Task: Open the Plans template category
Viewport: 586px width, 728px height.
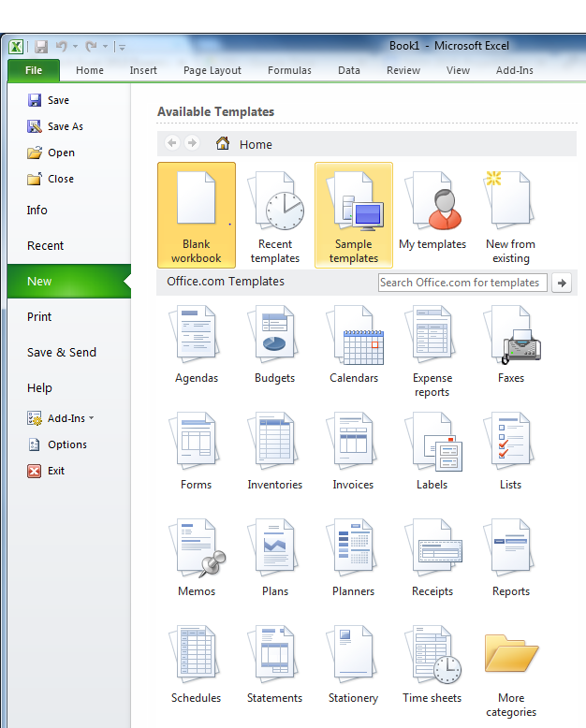Action: click(275, 559)
